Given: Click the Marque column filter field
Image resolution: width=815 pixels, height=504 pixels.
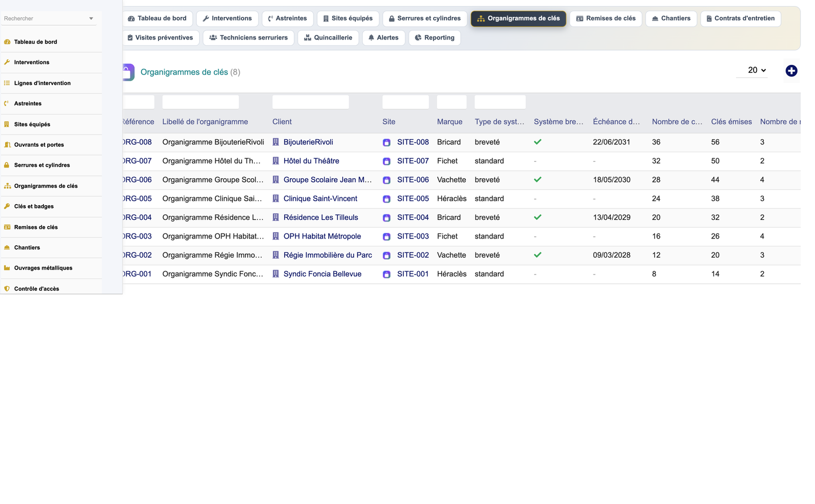Looking at the screenshot, I should [x=452, y=102].
